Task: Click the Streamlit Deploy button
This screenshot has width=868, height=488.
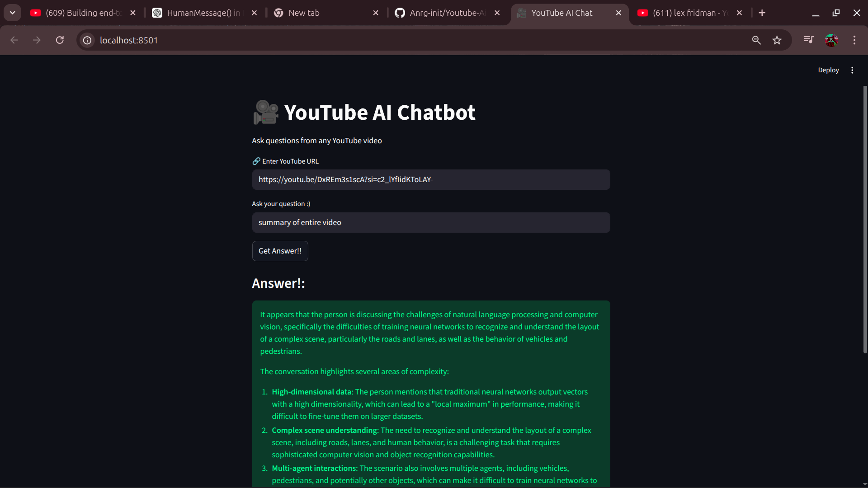Action: click(x=828, y=70)
